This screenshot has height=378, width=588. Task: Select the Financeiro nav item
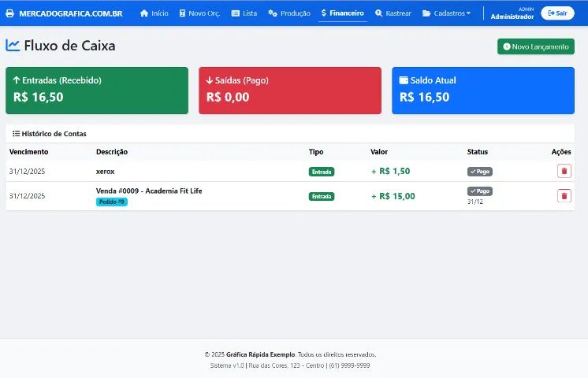[343, 13]
